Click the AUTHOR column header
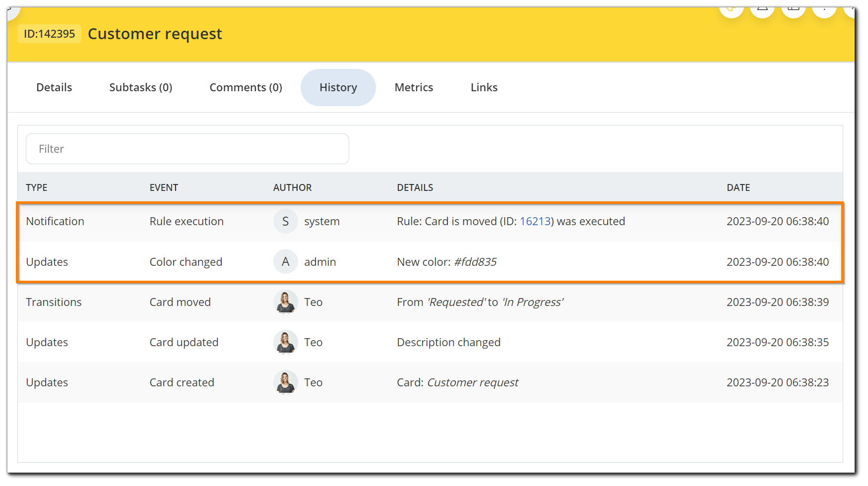This screenshot has width=868, height=486. coord(292,188)
